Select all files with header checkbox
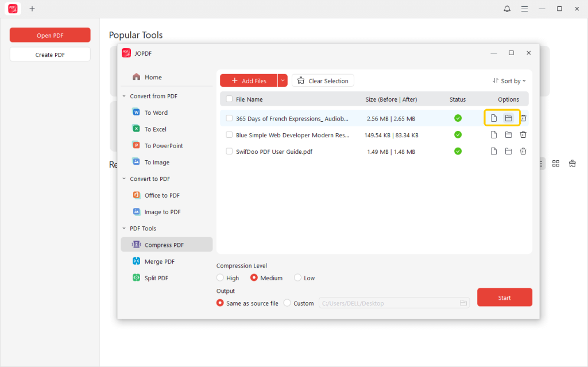The width and height of the screenshot is (588, 367). pyautogui.click(x=229, y=99)
